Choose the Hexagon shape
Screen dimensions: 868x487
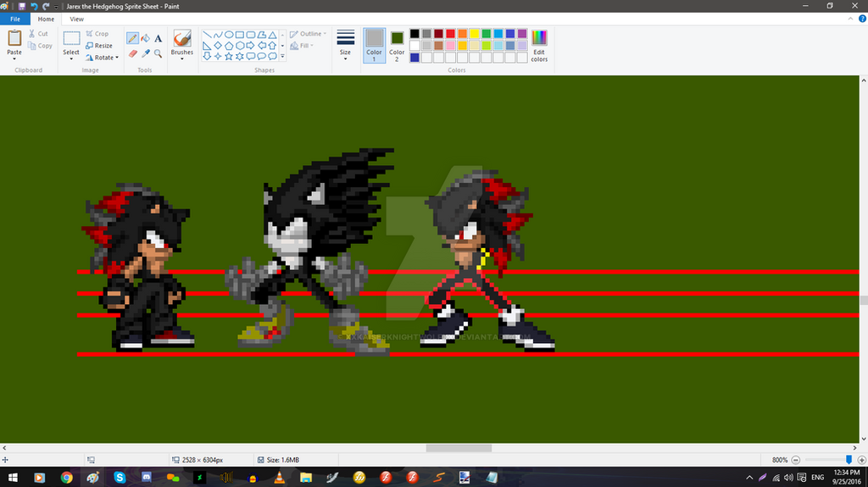pos(240,46)
